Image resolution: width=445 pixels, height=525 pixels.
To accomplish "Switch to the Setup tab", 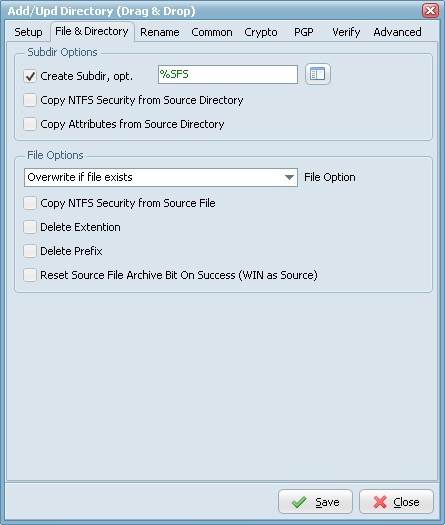I will pyautogui.click(x=28, y=32).
